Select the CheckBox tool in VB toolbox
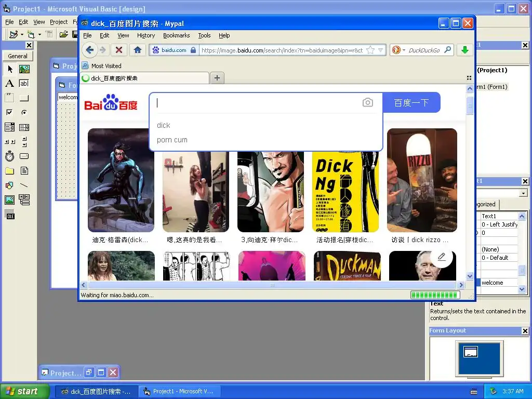Image resolution: width=532 pixels, height=399 pixels. pyautogui.click(x=10, y=112)
